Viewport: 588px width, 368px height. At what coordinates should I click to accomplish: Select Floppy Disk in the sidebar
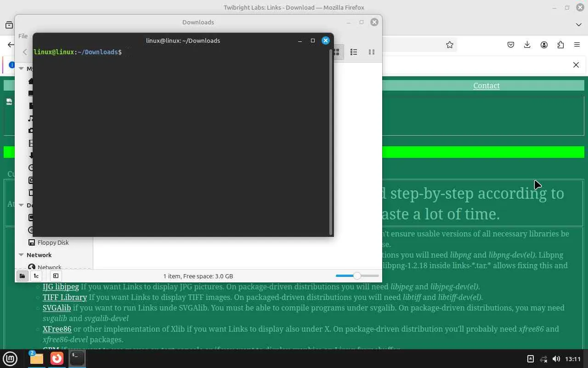[x=53, y=242]
